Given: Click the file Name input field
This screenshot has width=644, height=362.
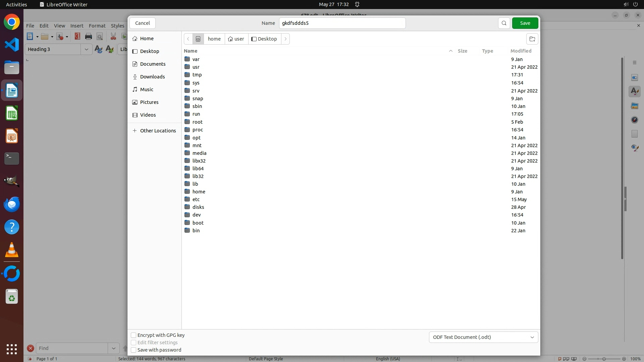Looking at the screenshot, I should [x=342, y=23].
